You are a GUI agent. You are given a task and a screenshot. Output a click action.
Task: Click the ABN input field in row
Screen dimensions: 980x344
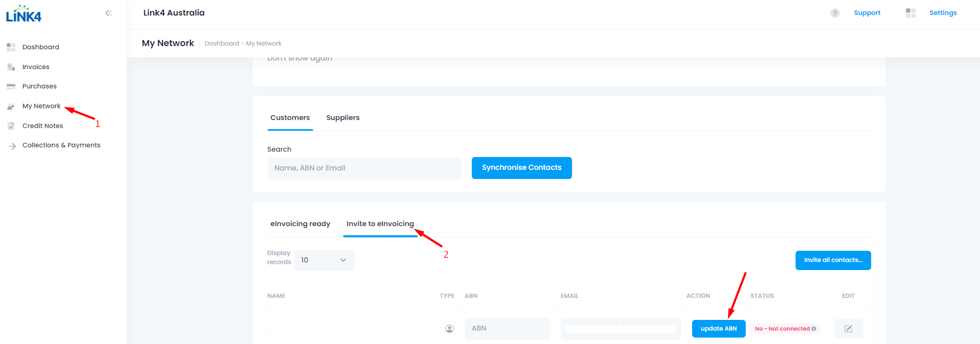[507, 328]
